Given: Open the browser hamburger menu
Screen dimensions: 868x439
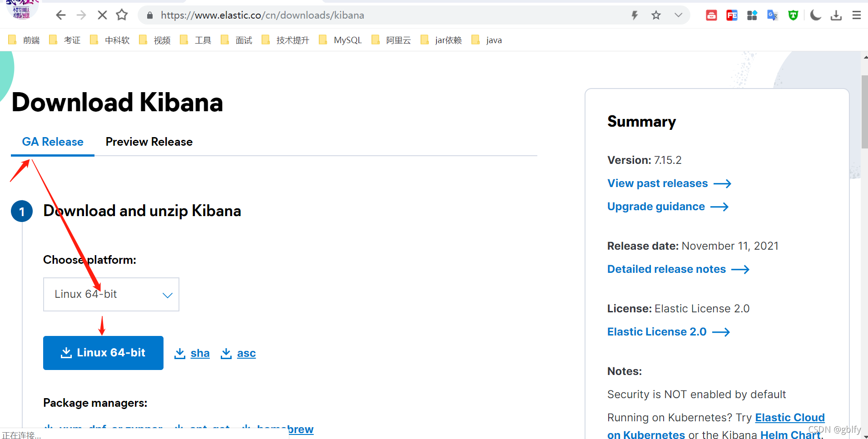Looking at the screenshot, I should pos(857,15).
